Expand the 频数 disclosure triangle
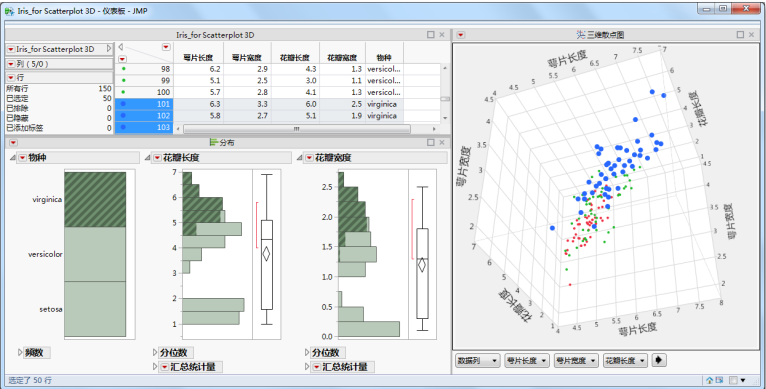This screenshot has width=766, height=389. 20,352
